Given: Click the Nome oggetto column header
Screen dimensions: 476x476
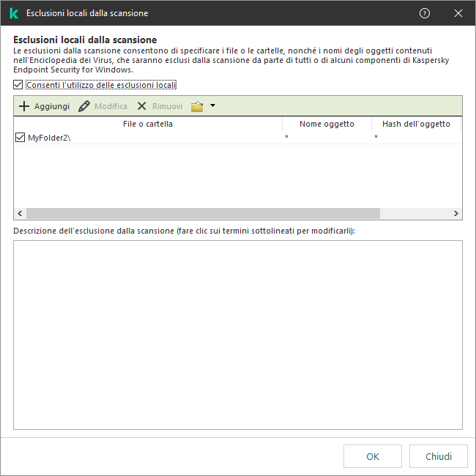Looking at the screenshot, I should [x=327, y=124].
